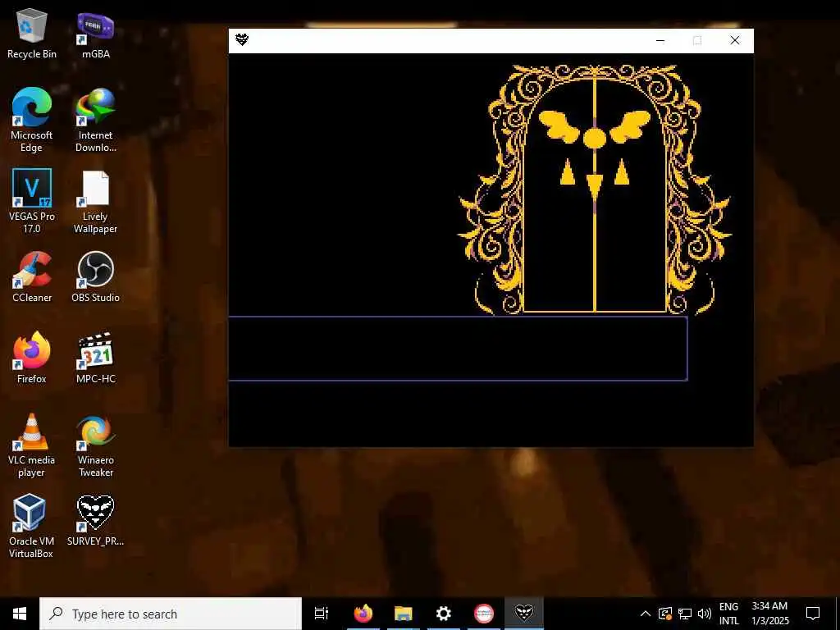Open the Recycle Bin desktop icon

pyautogui.click(x=32, y=34)
